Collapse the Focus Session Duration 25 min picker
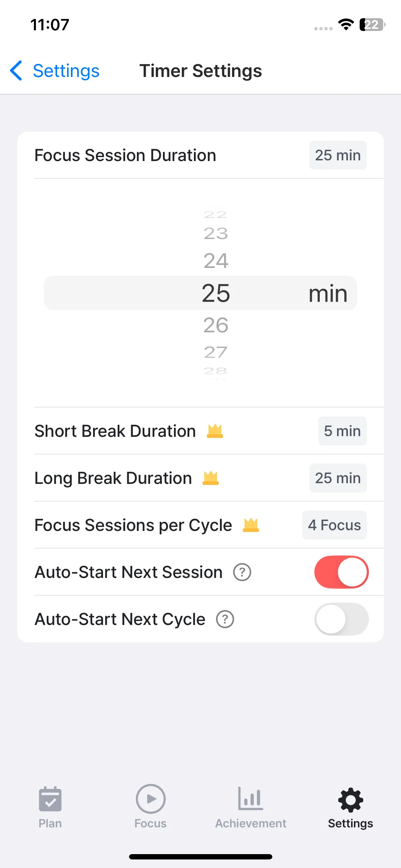 tap(338, 155)
